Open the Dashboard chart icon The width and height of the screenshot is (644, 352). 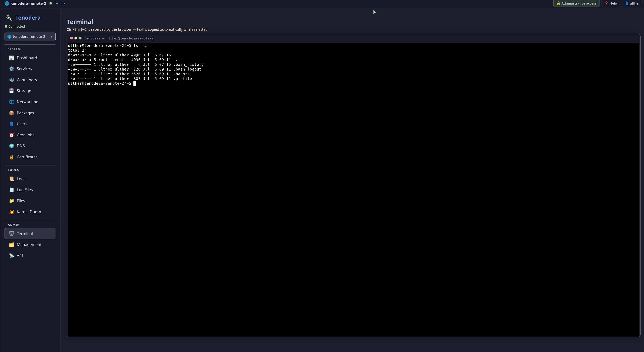click(11, 58)
